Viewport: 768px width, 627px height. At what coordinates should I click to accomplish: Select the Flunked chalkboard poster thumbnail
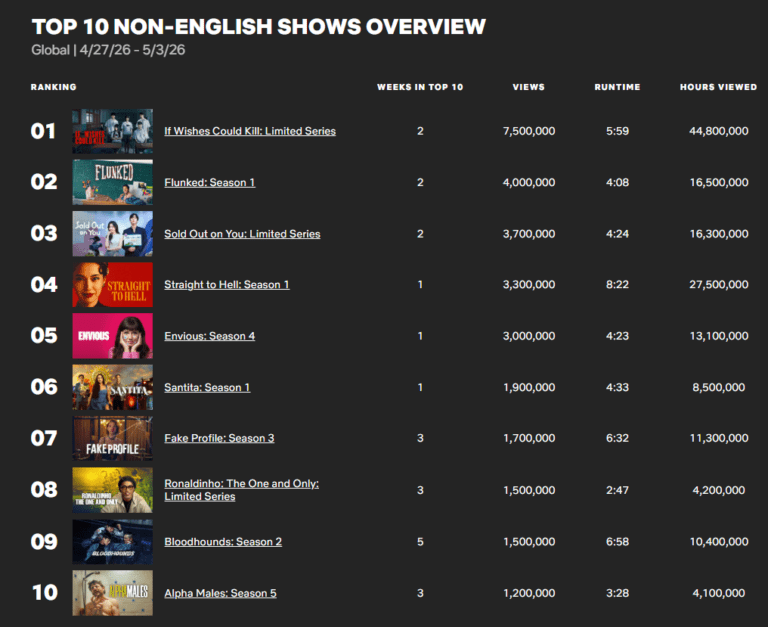[x=113, y=182]
